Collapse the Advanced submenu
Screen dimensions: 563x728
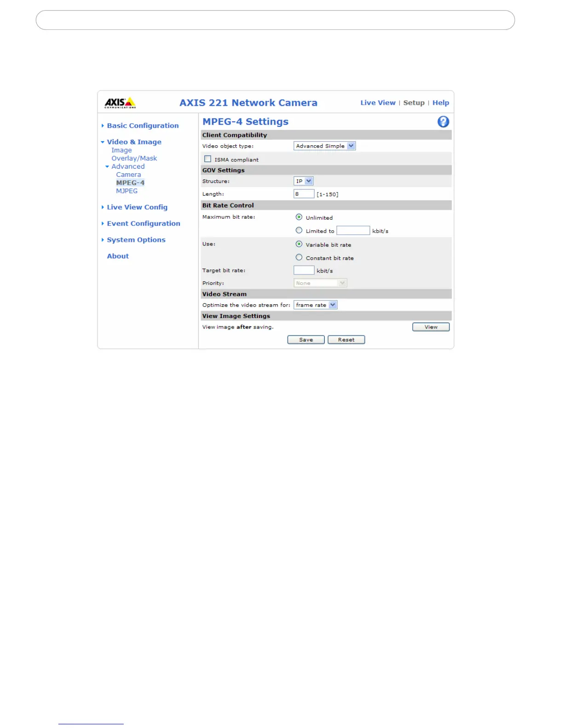(128, 166)
